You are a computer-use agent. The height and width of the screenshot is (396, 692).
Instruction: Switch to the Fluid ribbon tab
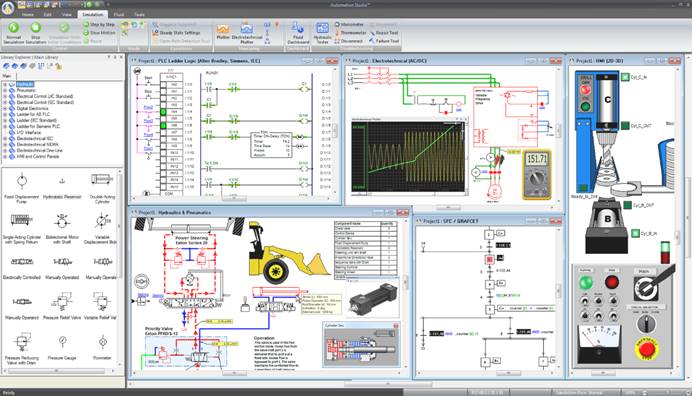[119, 15]
